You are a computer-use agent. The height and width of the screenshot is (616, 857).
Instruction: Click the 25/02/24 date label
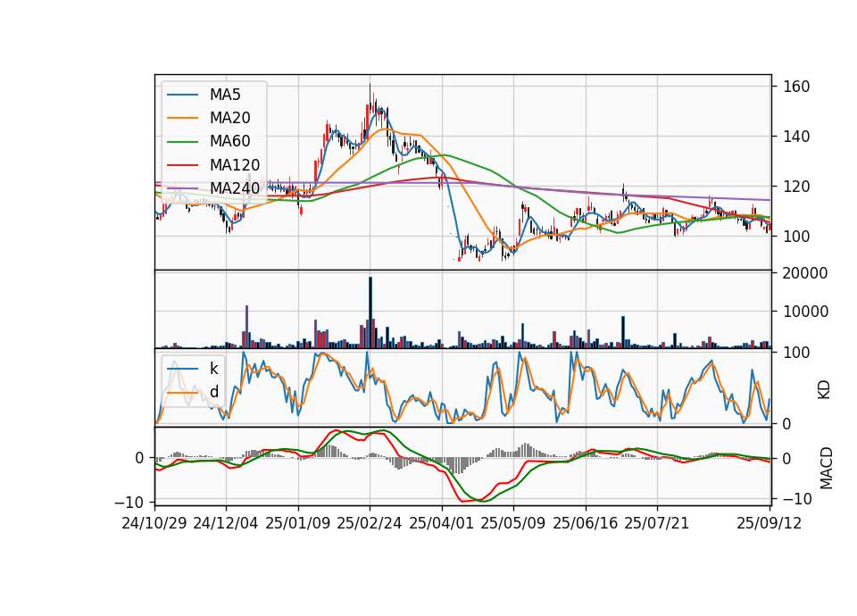pos(370,523)
